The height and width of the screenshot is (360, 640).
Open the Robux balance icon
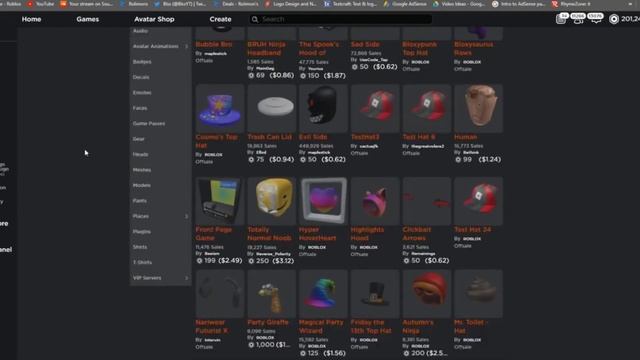pyautogui.click(x=613, y=19)
